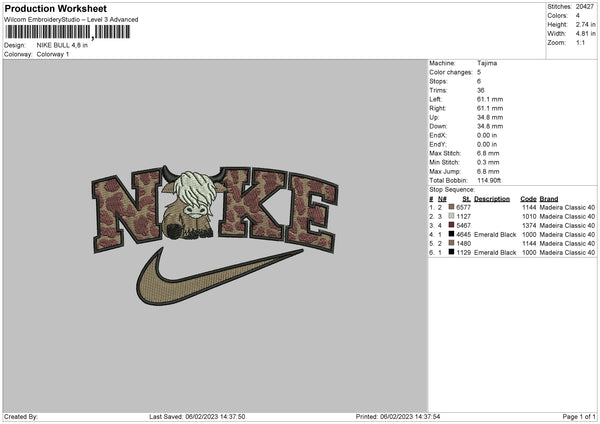Click the Page 1 of 1 footer text
The height and width of the screenshot is (424, 600).
tap(579, 417)
